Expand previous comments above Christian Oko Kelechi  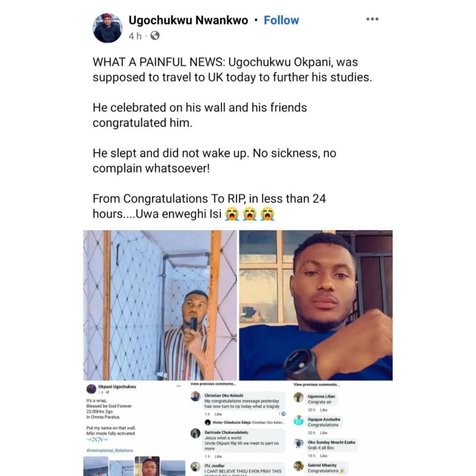coord(213,384)
